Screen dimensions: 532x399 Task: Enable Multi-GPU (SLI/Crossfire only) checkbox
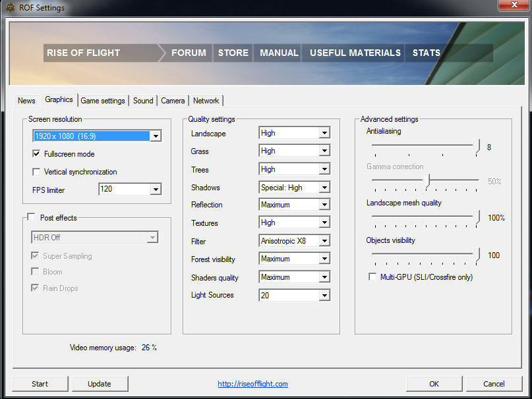(372, 277)
